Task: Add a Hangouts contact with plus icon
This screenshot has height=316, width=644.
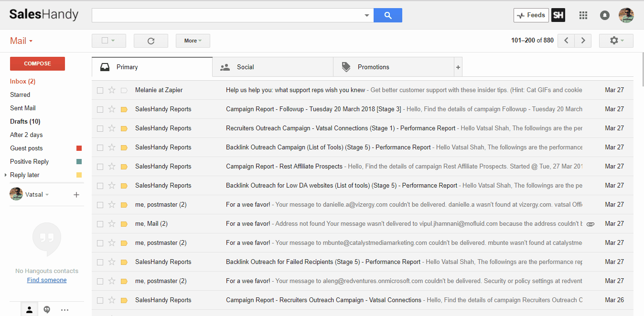Action: pyautogui.click(x=76, y=195)
